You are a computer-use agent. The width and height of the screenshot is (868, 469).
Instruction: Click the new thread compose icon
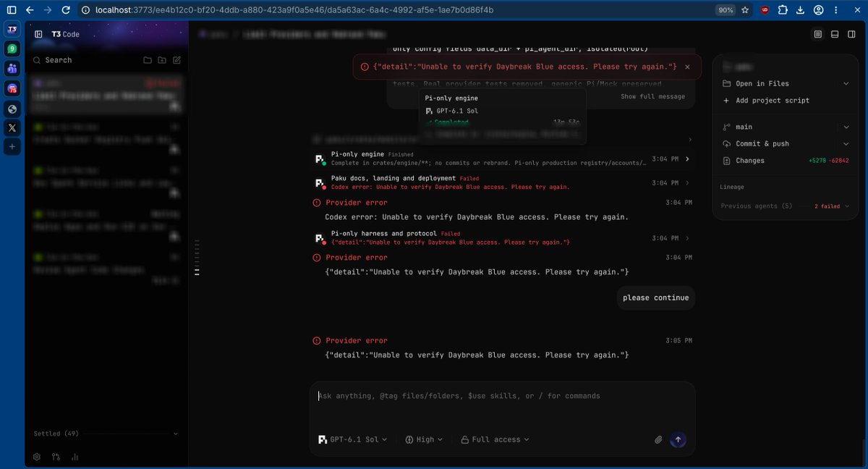click(177, 60)
